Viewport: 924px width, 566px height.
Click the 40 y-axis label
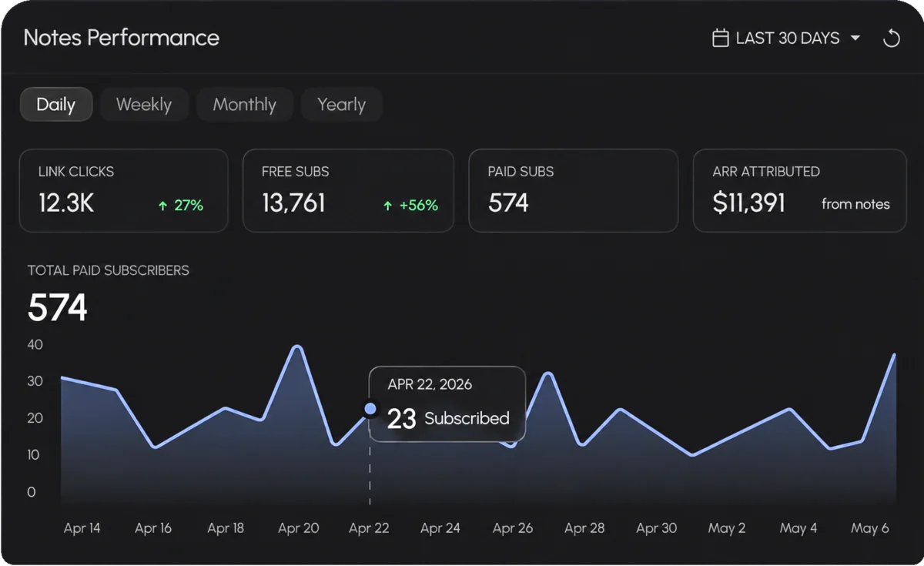point(35,344)
